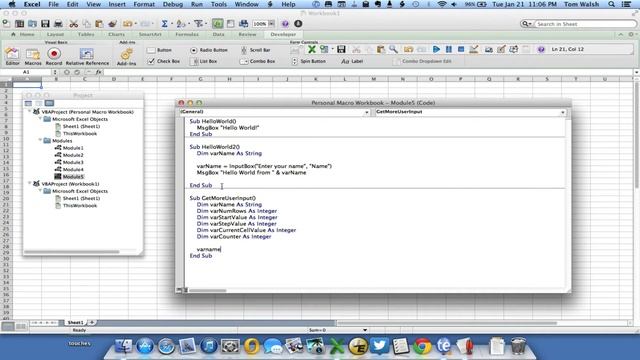Switch to the Data ribbon tab

[x=218, y=34]
